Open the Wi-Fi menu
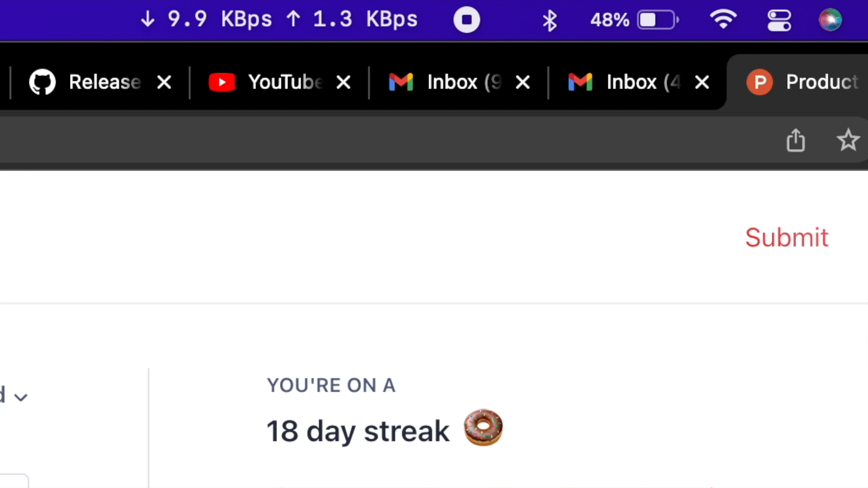Viewport: 868px width, 488px height. coord(723,20)
